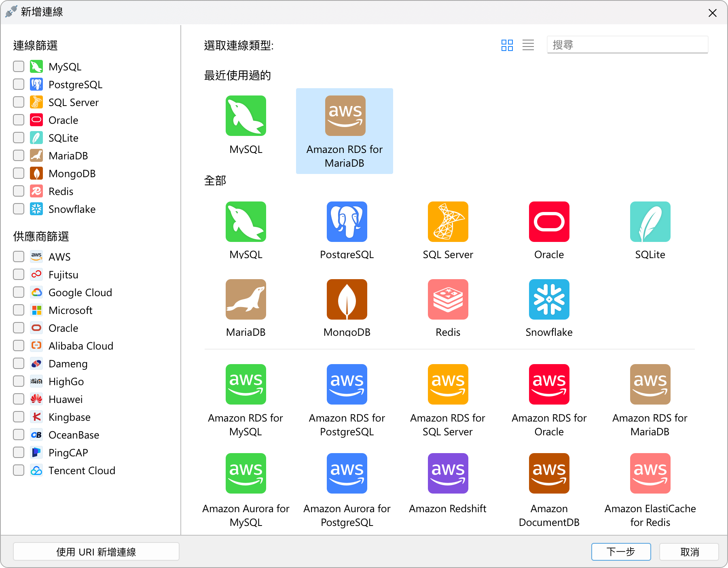728x568 pixels.
Task: Toggle the PingCAP vendor checkbox
Action: tap(19, 452)
